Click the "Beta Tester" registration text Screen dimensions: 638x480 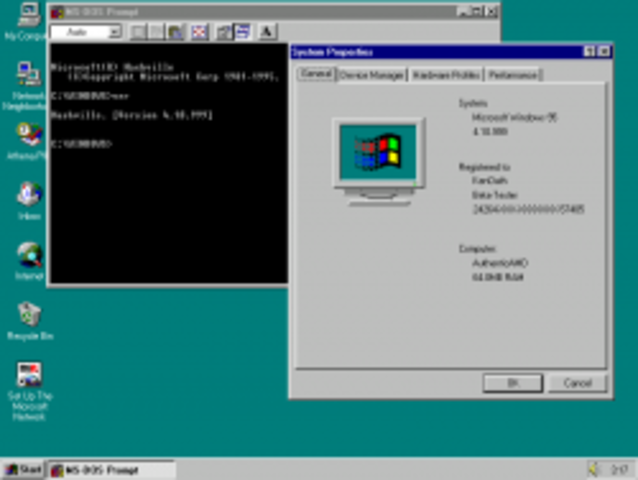[x=494, y=195]
